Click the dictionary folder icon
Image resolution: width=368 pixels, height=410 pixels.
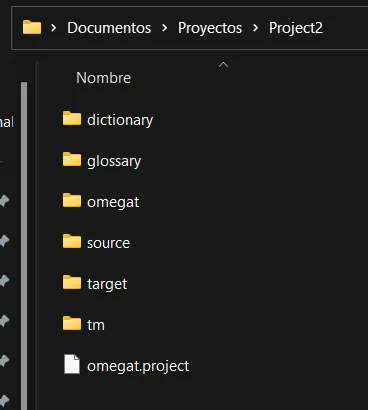pyautogui.click(x=72, y=118)
